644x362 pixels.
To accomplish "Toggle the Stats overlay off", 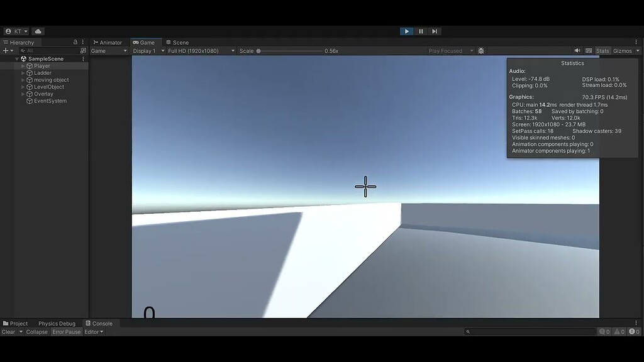I will 602,50.
